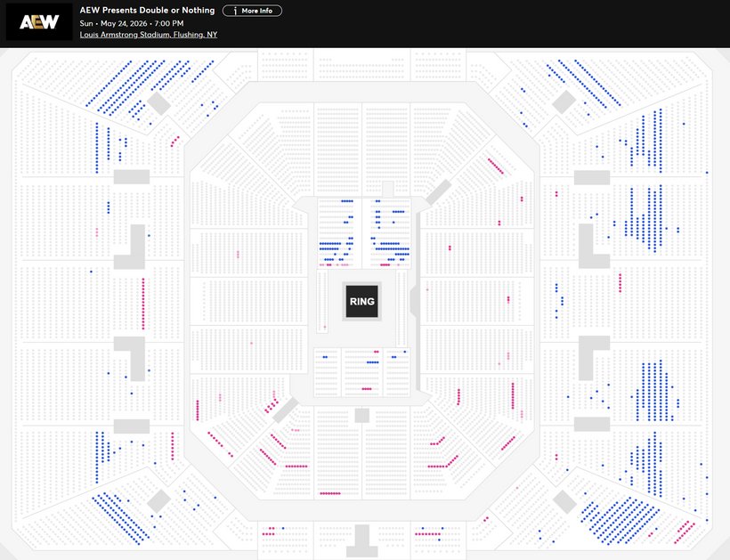Click the gray square in the top-left corner section
The height and width of the screenshot is (560, 730).
(x=158, y=102)
